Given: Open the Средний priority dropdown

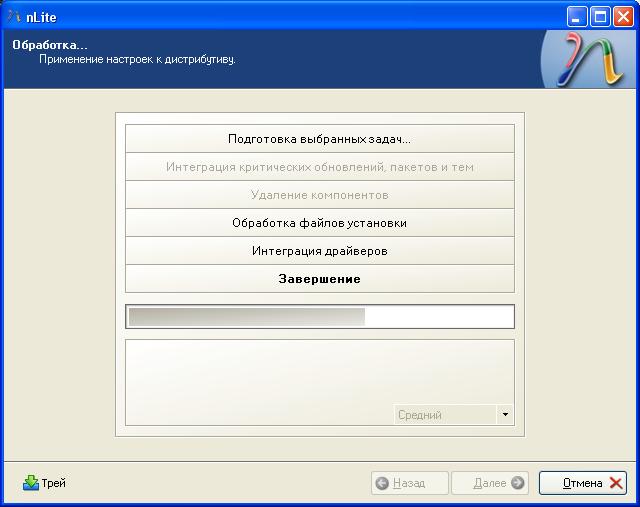Looking at the screenshot, I should [x=453, y=415].
